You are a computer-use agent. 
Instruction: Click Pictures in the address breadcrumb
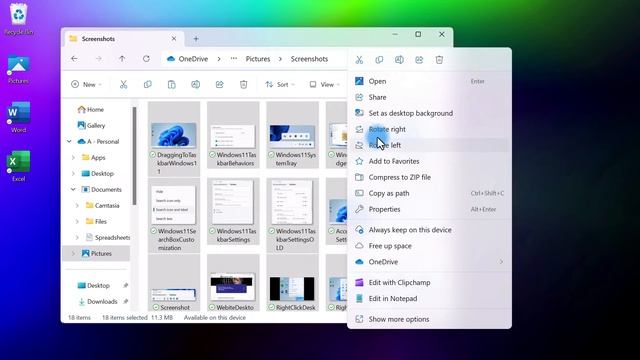coord(258,59)
